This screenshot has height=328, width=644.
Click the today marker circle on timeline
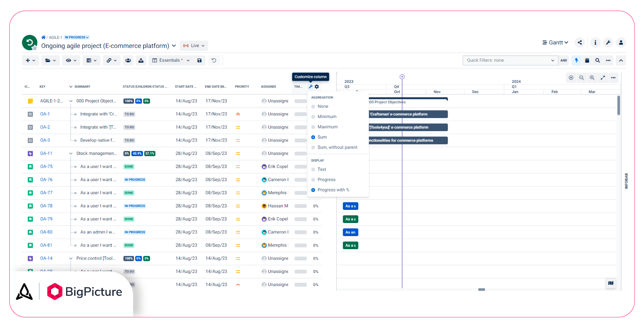(402, 77)
